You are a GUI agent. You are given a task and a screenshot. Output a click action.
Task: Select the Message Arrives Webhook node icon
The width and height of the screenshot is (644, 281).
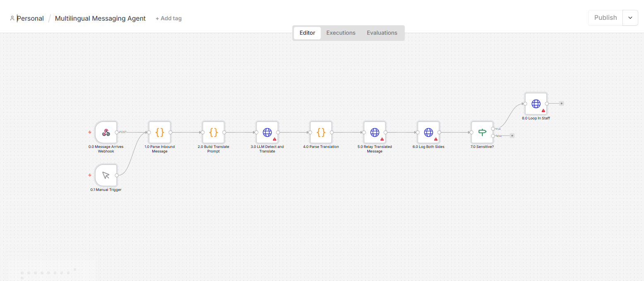coord(106,132)
